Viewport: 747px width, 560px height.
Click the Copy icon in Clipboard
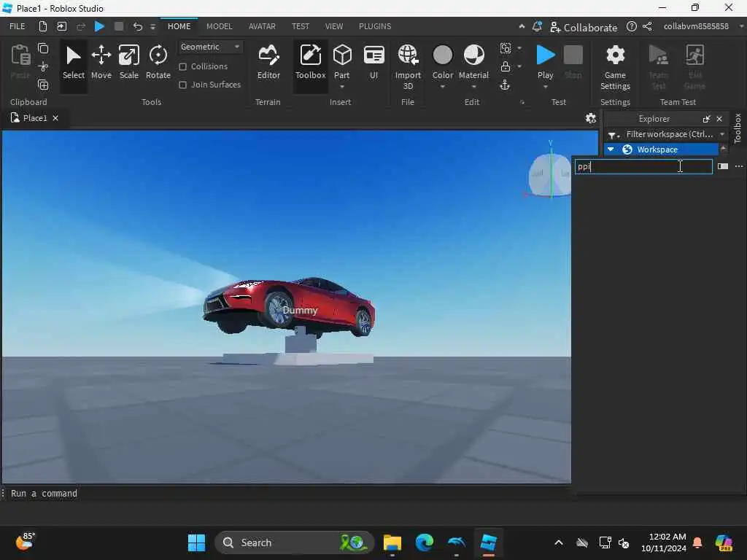(x=43, y=48)
